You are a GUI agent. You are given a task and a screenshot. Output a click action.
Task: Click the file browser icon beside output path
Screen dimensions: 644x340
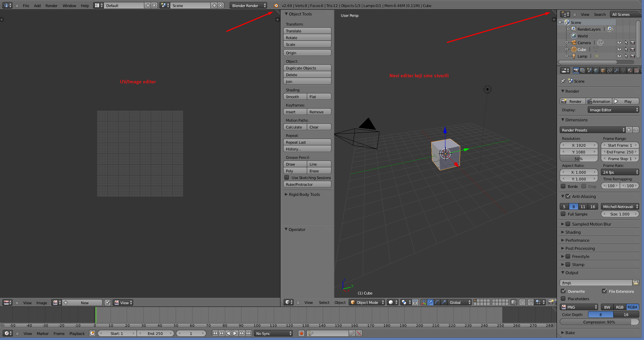tap(636, 283)
